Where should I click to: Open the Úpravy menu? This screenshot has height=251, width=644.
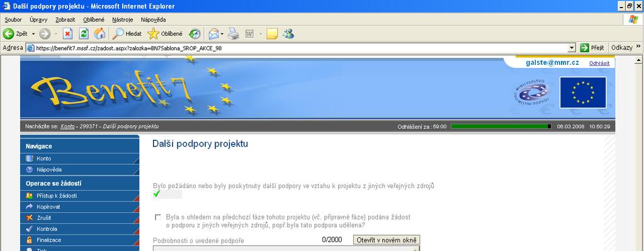[x=38, y=20]
